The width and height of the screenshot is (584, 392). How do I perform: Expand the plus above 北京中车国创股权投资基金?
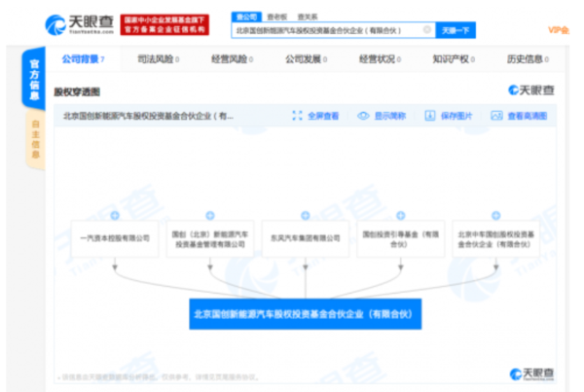coord(495,215)
